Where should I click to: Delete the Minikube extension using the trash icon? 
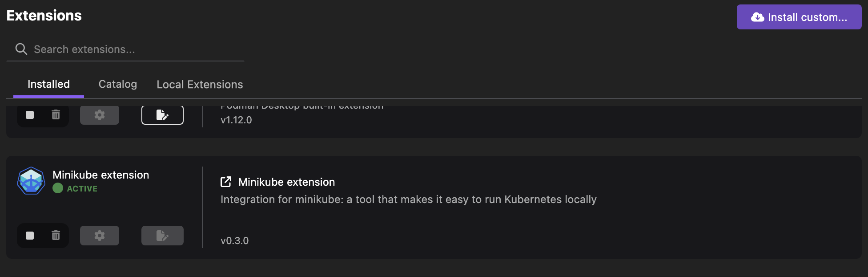pos(56,236)
